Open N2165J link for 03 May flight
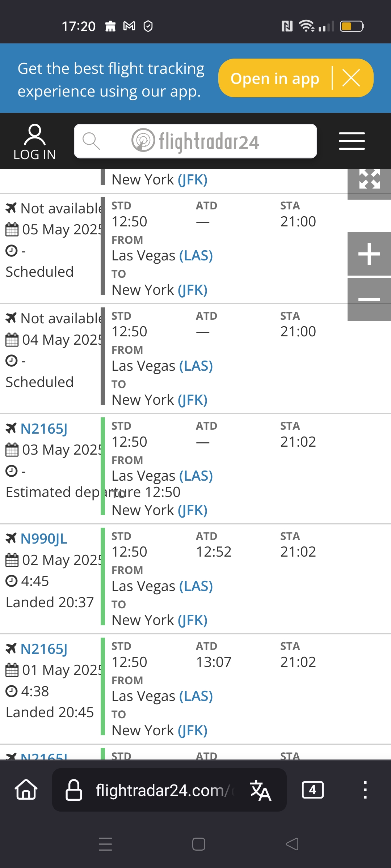The width and height of the screenshot is (391, 868). coord(44,429)
